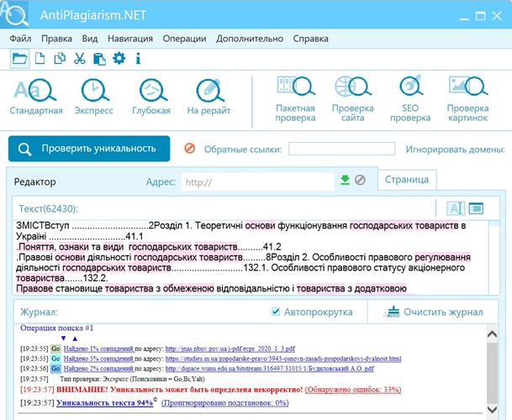Open the Файл menu
512x420 pixels.
(20, 39)
